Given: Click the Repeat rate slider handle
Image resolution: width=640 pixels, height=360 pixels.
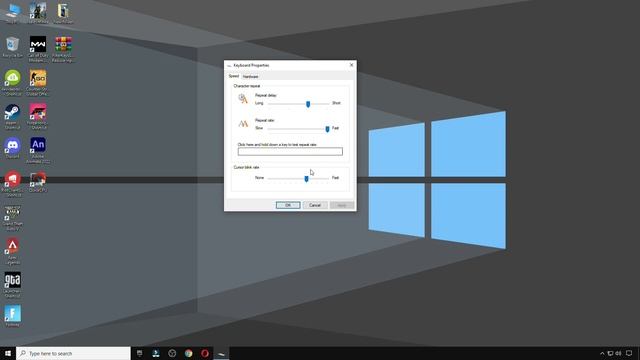Looking at the screenshot, I should (x=327, y=129).
